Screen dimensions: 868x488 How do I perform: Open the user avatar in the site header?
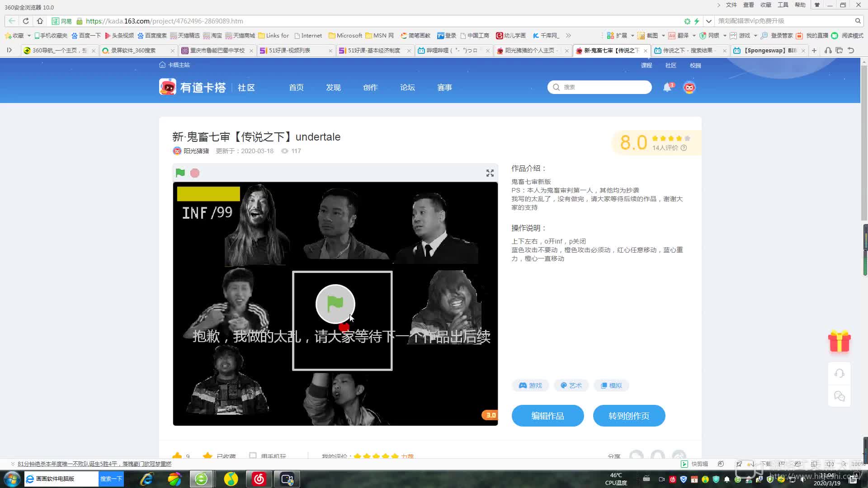pyautogui.click(x=689, y=87)
